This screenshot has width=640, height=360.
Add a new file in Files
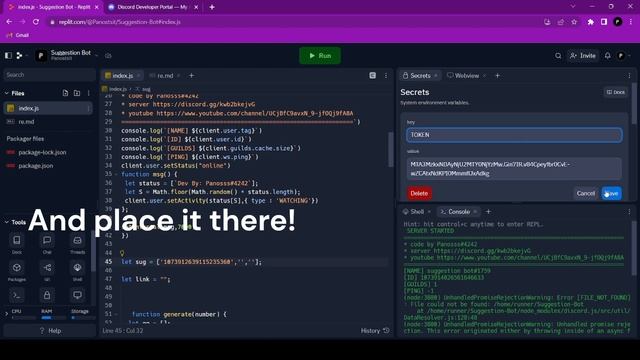(65, 93)
